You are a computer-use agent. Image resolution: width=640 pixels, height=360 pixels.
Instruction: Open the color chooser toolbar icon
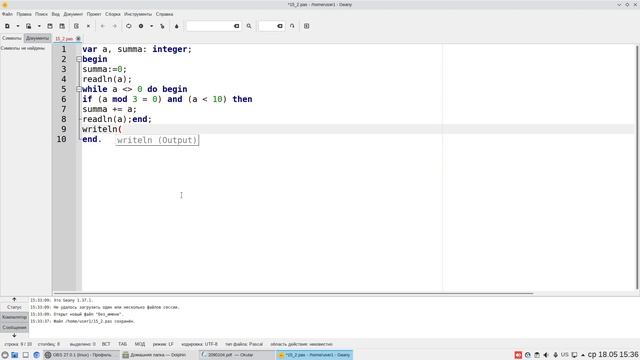point(177,26)
